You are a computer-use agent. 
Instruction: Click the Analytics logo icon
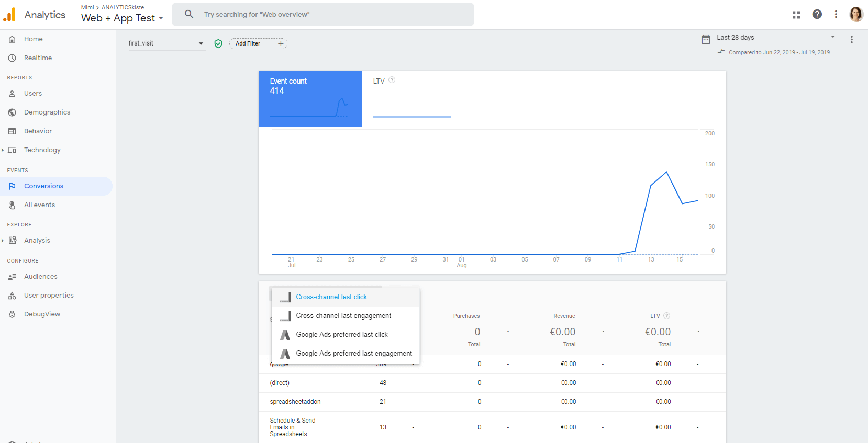tap(9, 15)
